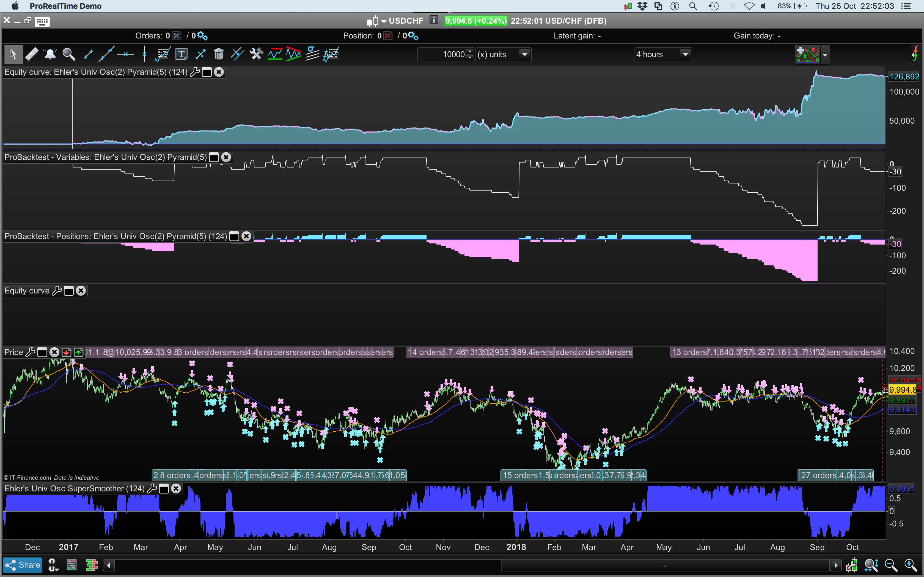Open Ehler's Univ Osc SuperSmoother wrench settings
The width and height of the screenshot is (924, 577).
point(152,489)
